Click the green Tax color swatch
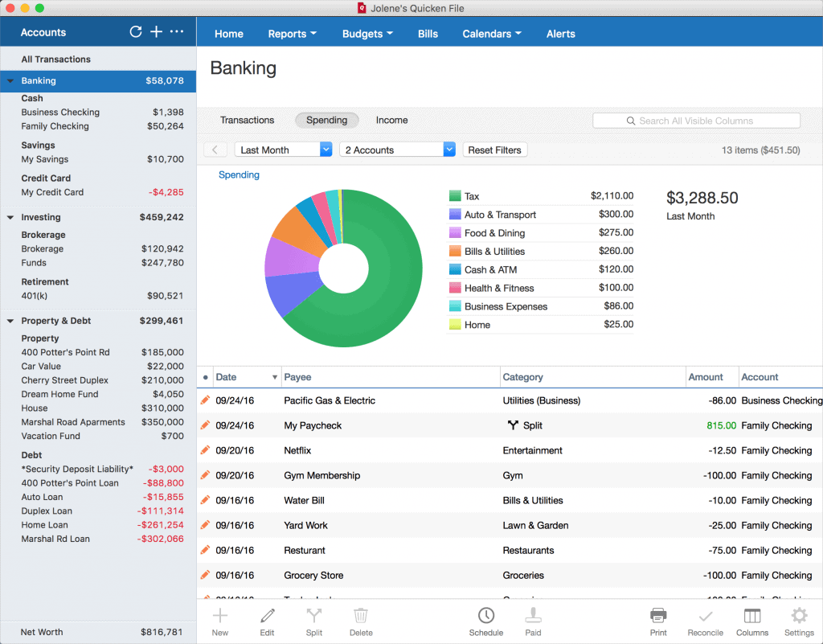This screenshot has height=644, width=823. (x=455, y=195)
